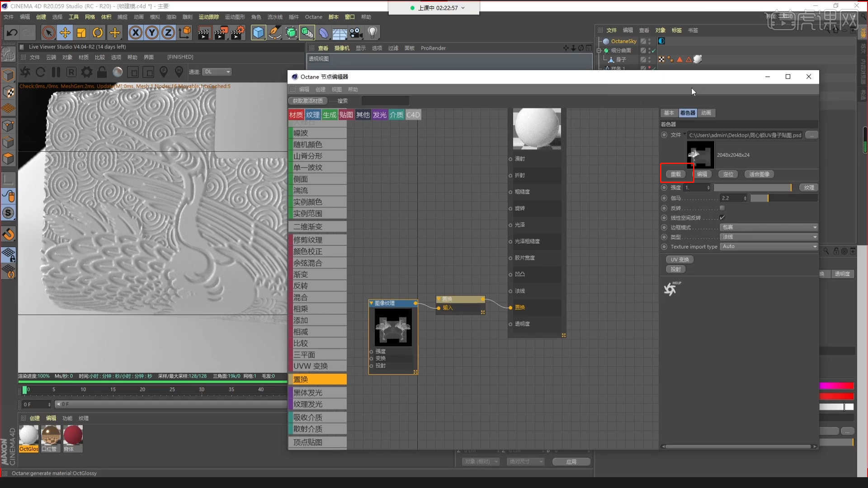The height and width of the screenshot is (488, 868).
Task: Collapse the 图像纹理 node triangle
Action: point(371,303)
